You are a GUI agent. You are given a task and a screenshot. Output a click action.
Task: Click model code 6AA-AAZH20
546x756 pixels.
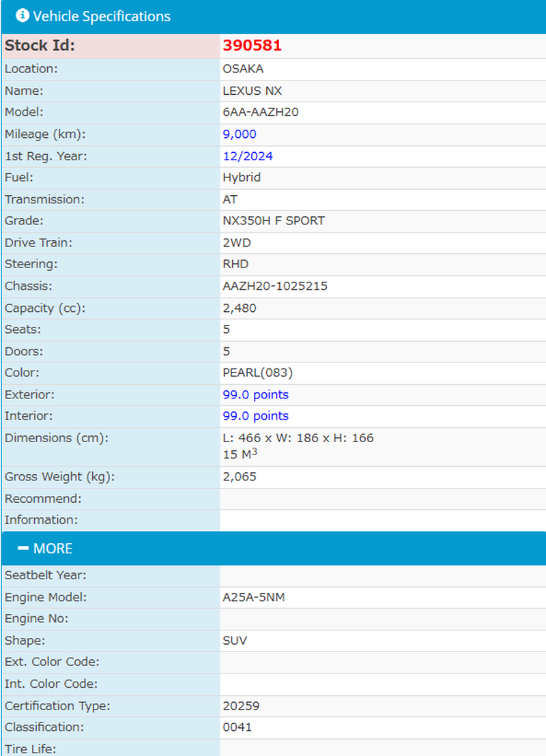261,112
